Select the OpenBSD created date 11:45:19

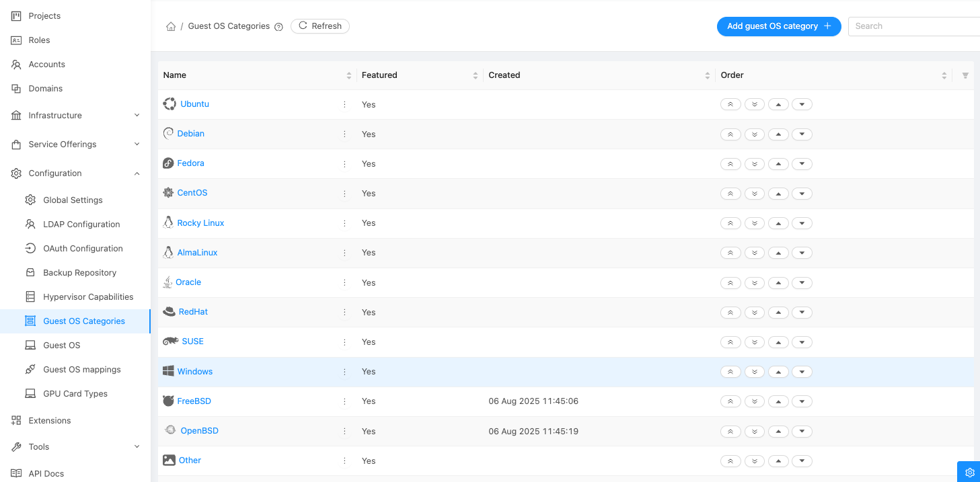(x=533, y=431)
